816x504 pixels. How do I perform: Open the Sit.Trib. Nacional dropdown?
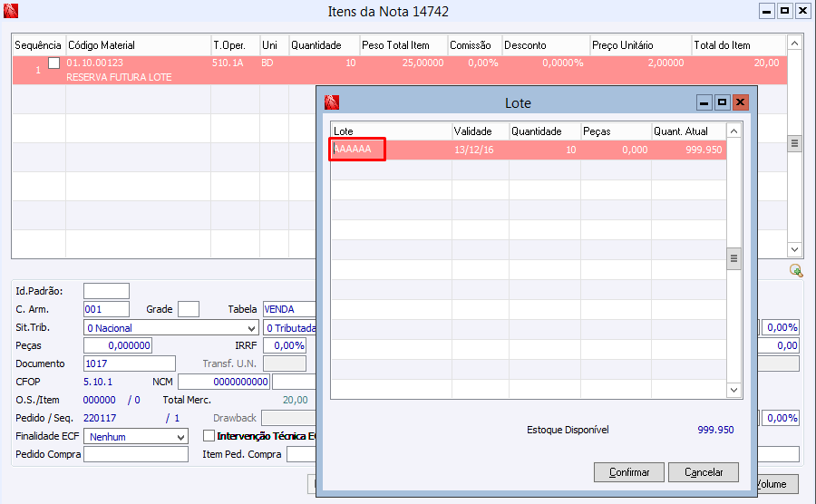coord(251,328)
